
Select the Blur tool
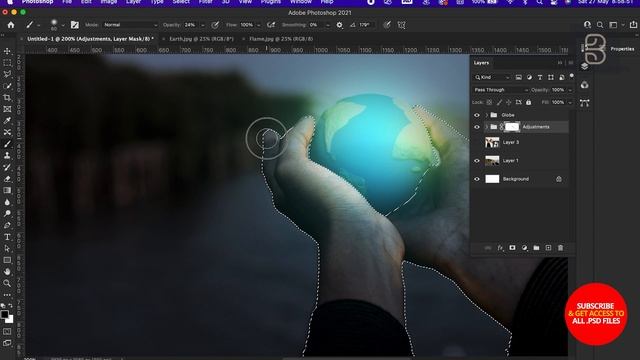(x=7, y=202)
